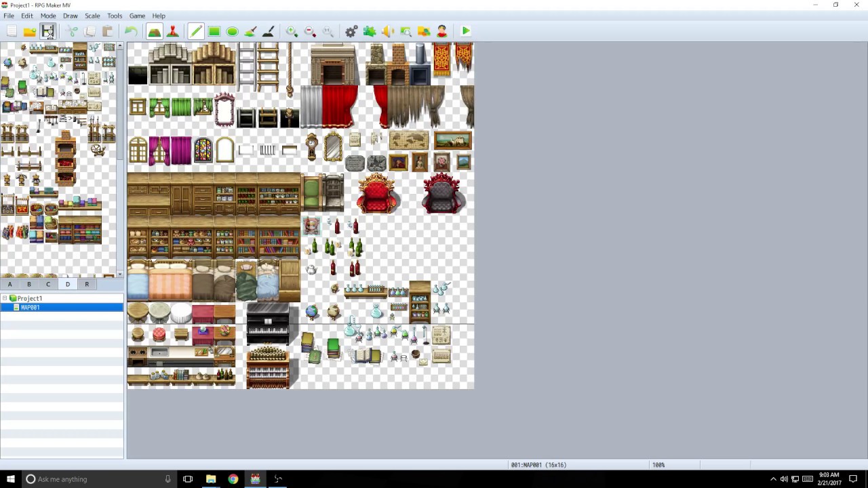Click the 100% zoom status text
This screenshot has width=868, height=488.
coord(658,465)
